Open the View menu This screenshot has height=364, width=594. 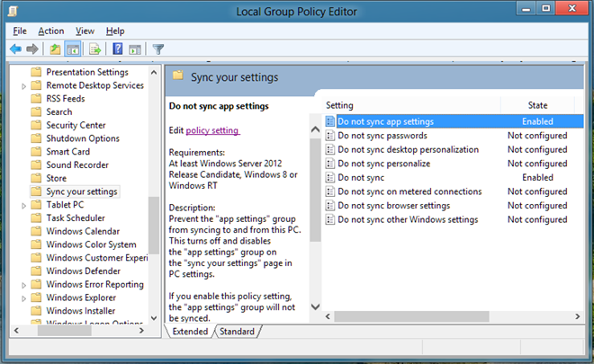click(x=85, y=31)
